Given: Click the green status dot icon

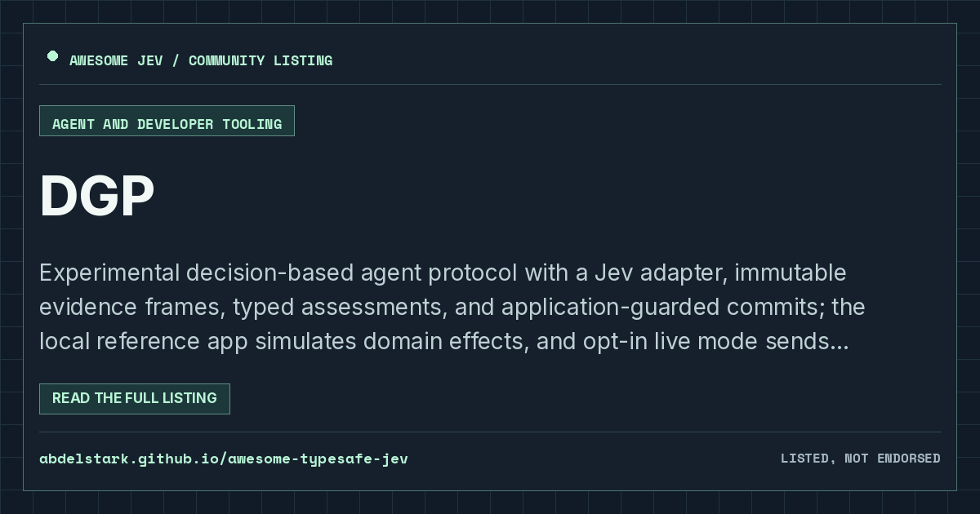Looking at the screenshot, I should 52,56.
